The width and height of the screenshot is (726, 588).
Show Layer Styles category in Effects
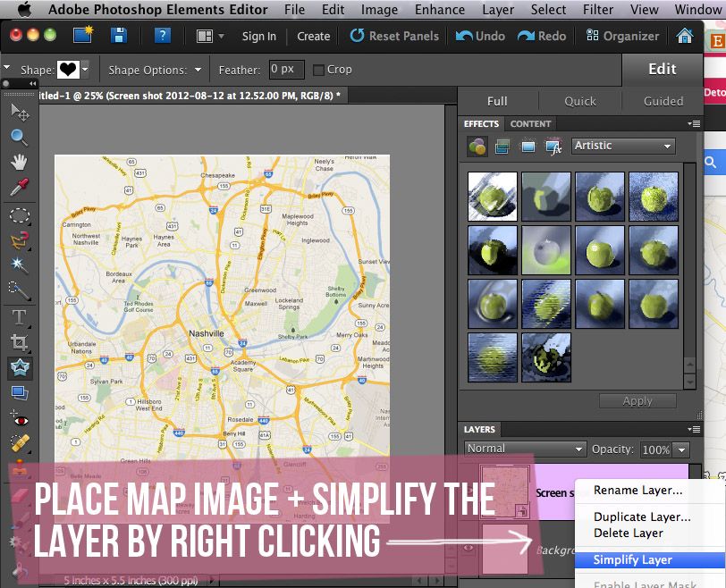[502, 147]
